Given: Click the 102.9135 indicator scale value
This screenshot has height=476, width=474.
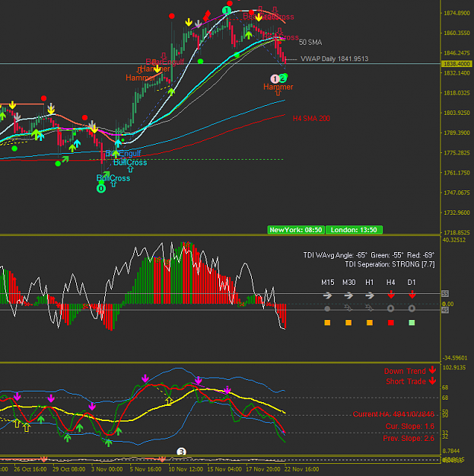Looking at the screenshot, I should click(454, 368).
